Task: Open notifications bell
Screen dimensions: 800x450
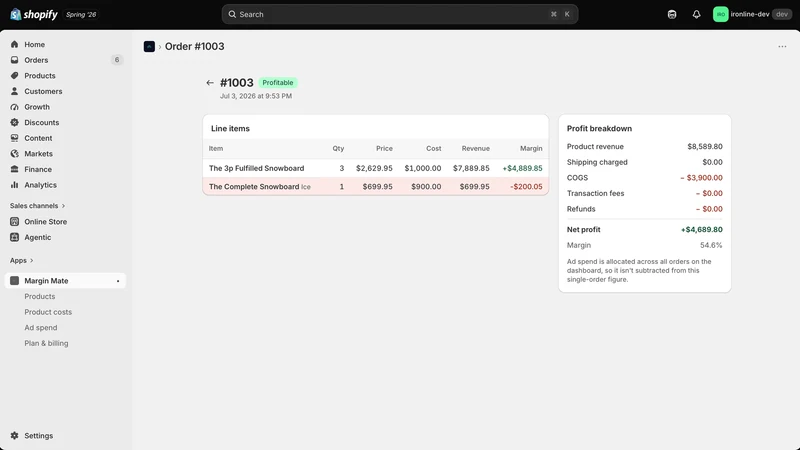Action: point(696,14)
